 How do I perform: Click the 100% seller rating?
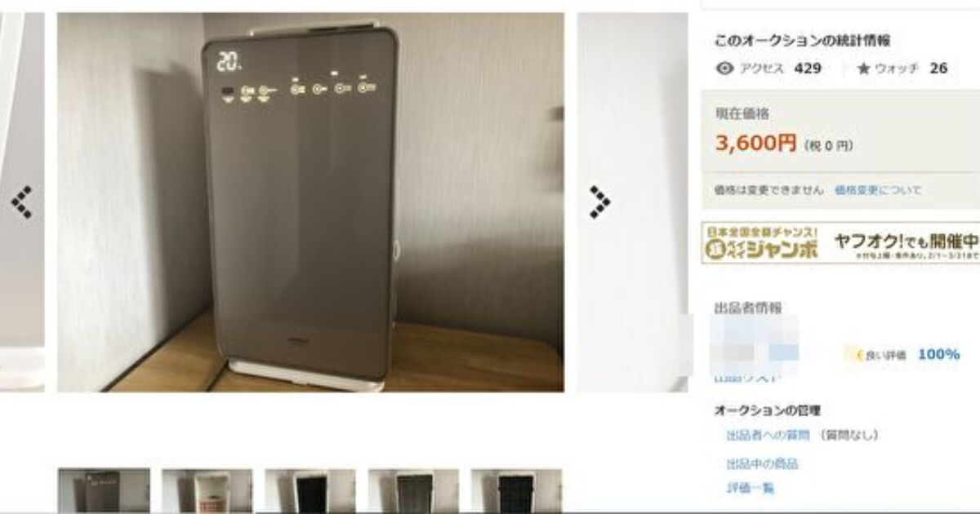pyautogui.click(x=938, y=355)
